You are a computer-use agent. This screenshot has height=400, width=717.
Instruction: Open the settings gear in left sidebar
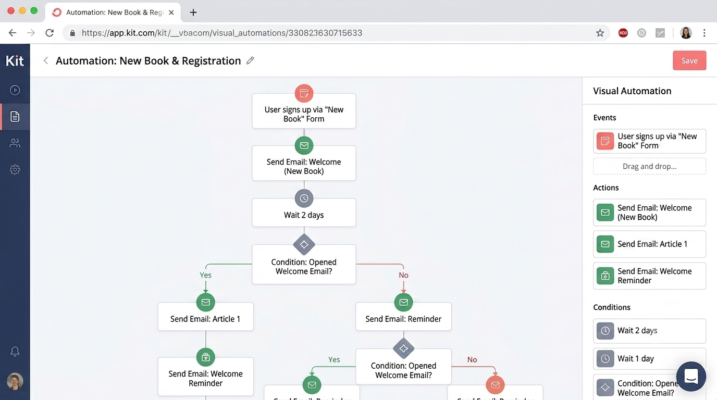pos(15,170)
